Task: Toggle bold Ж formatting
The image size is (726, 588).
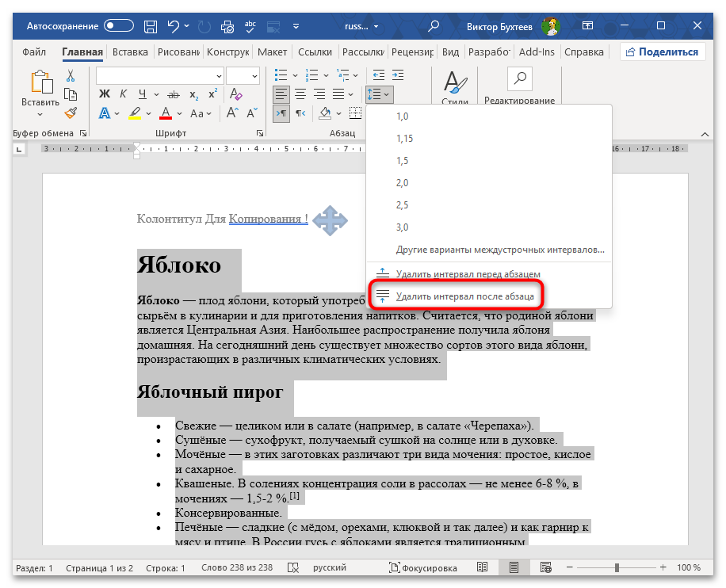Action: 104,94
